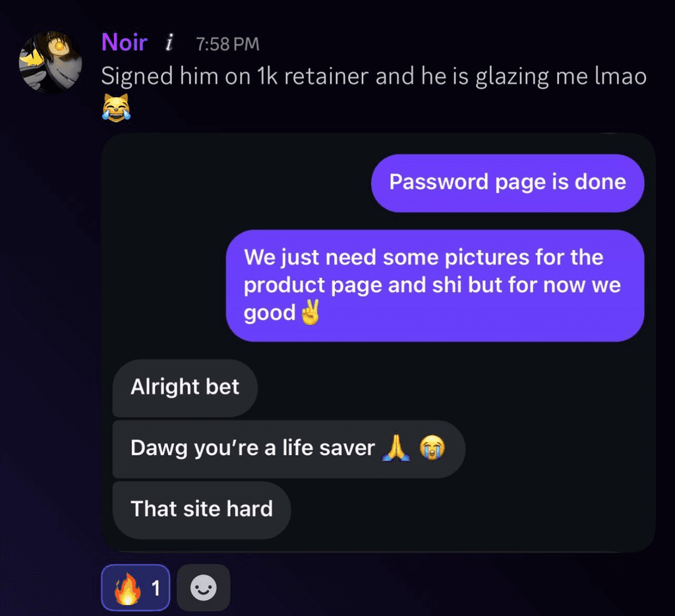This screenshot has width=675, height=616.
Task: Click the victory hand emoji
Action: [x=310, y=312]
